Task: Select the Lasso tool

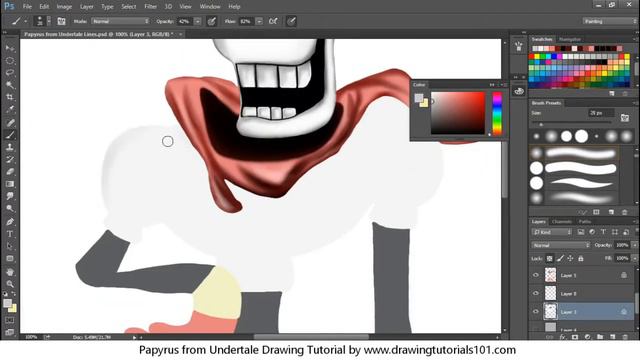Action: coord(10,73)
